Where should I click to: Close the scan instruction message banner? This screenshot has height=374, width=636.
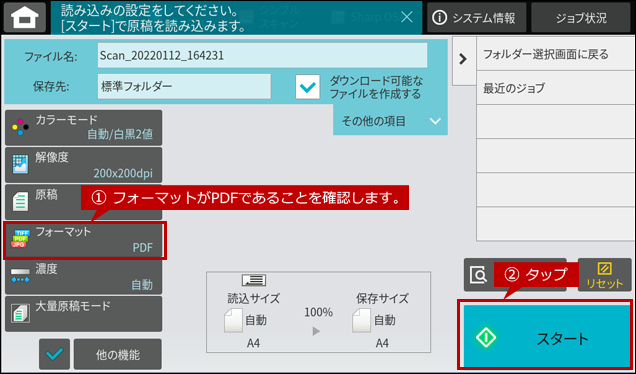pyautogui.click(x=406, y=17)
